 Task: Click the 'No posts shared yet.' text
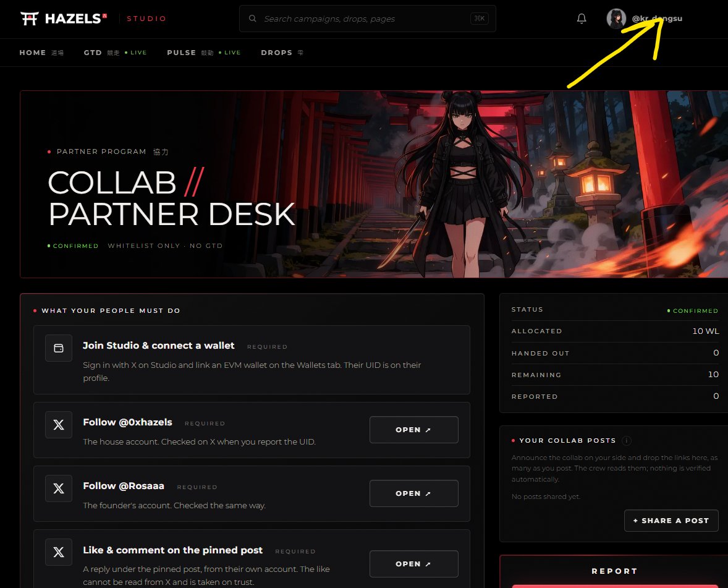coord(546,496)
